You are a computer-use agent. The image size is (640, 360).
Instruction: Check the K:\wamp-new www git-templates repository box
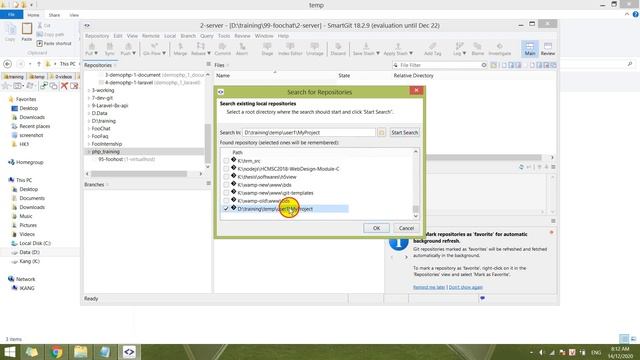tap(226, 193)
